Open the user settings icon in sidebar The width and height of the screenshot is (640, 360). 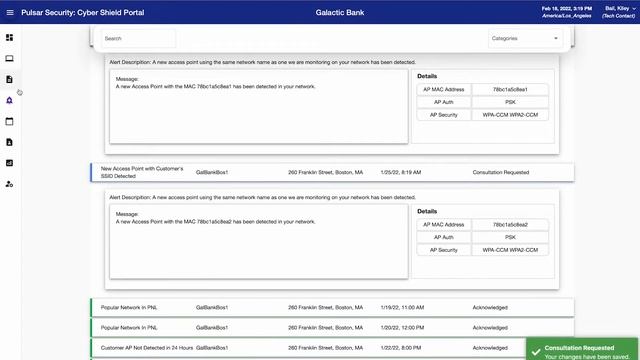tap(9, 184)
